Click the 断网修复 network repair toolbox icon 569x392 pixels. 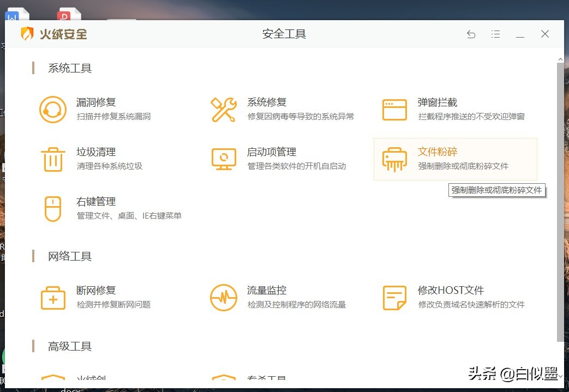(x=53, y=297)
